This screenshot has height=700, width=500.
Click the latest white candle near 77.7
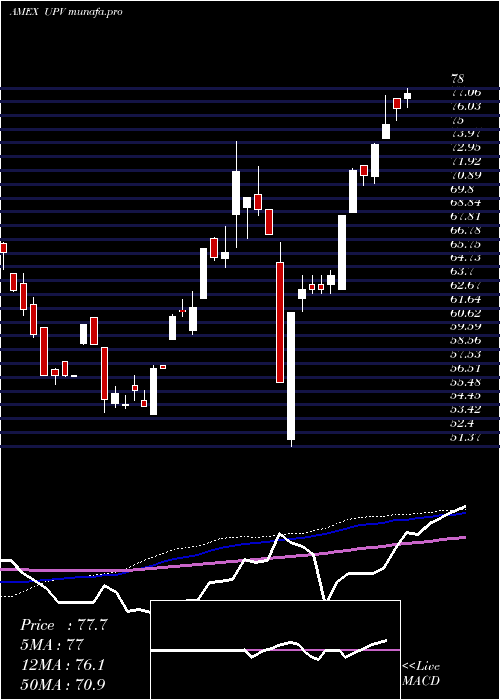[x=407, y=96]
